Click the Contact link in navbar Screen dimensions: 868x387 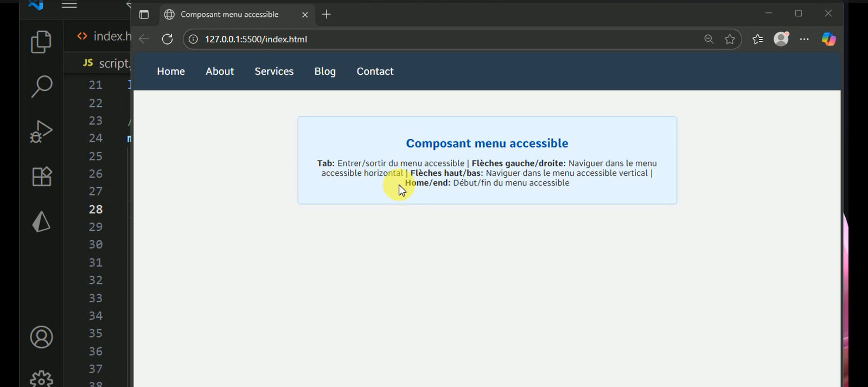(375, 72)
